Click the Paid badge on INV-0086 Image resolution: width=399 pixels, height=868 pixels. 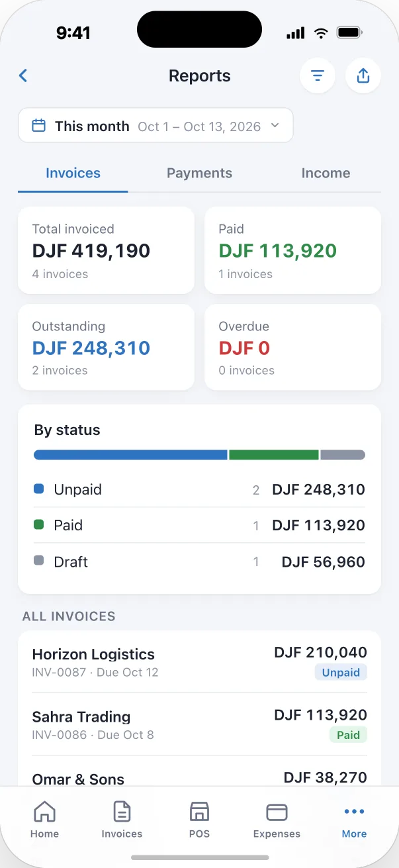[x=348, y=735]
